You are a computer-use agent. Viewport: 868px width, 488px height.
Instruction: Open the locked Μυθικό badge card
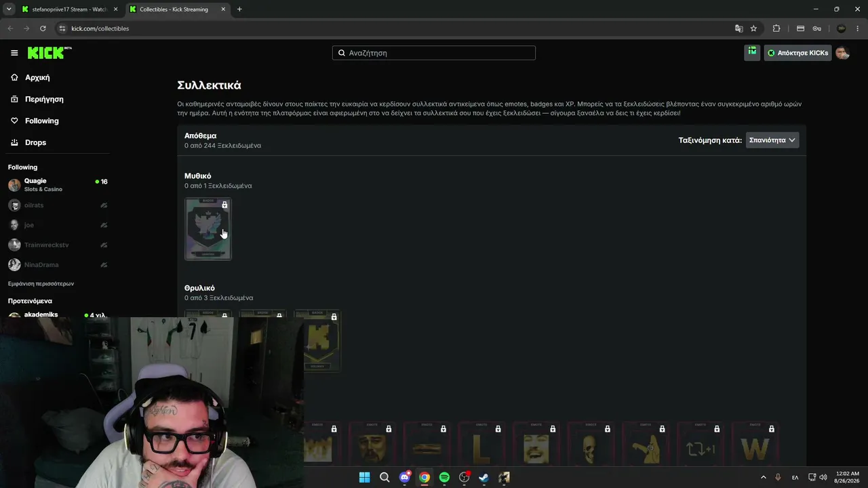pyautogui.click(x=208, y=229)
